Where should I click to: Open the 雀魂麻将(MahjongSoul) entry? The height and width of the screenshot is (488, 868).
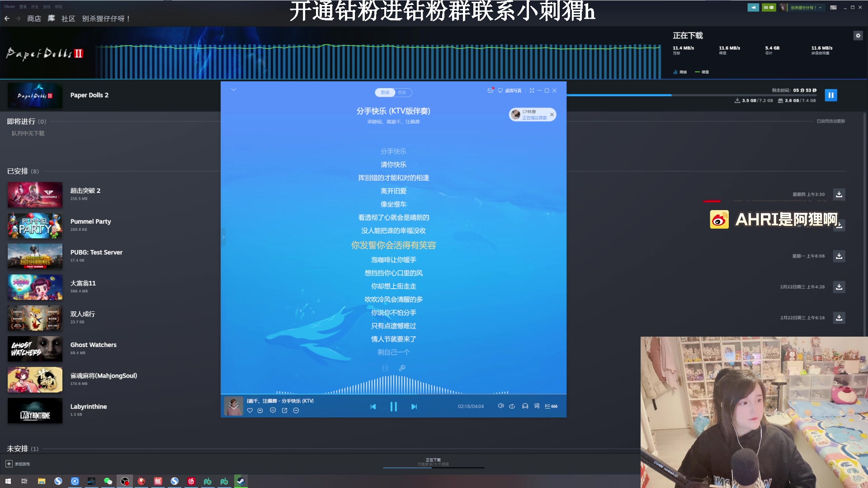[x=104, y=376]
